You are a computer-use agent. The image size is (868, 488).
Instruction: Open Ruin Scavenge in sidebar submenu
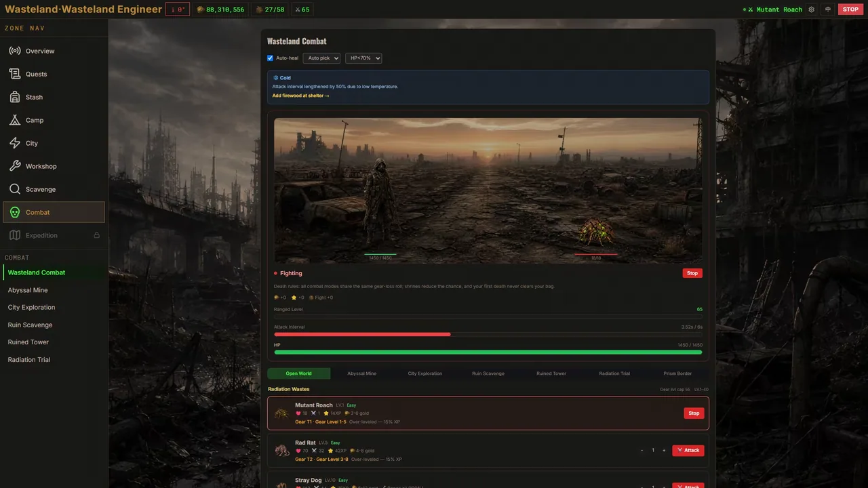(x=55, y=325)
